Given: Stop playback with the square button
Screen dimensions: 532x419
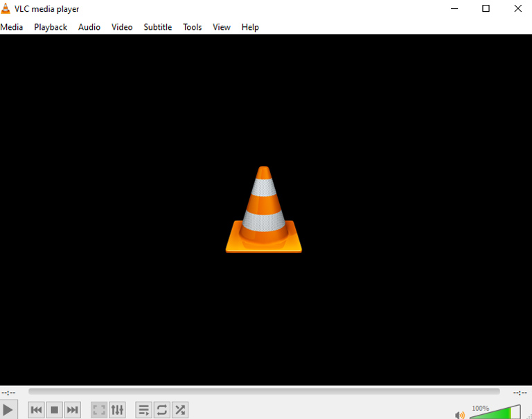Looking at the screenshot, I should click(54, 410).
